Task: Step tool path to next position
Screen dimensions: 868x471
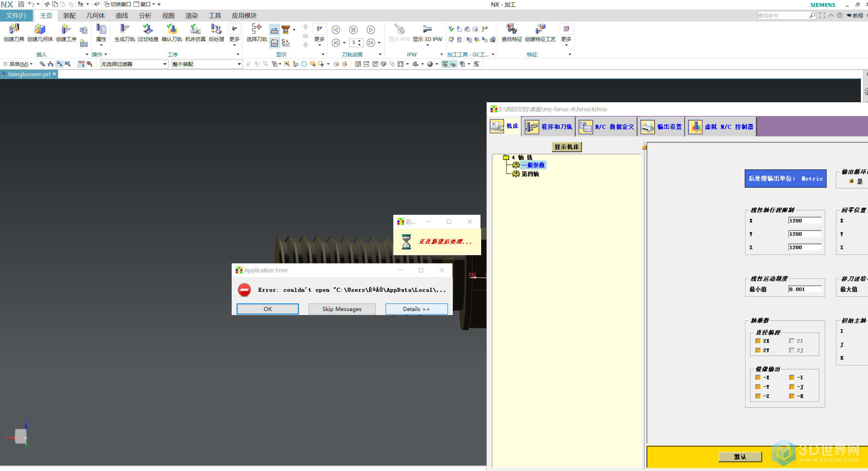Action: [x=371, y=43]
